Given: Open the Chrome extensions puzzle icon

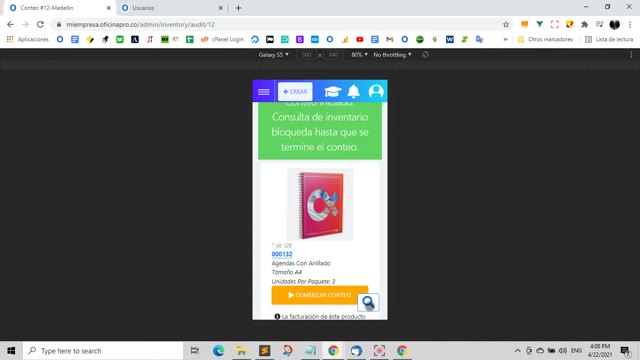Looking at the screenshot, I should [584, 24].
